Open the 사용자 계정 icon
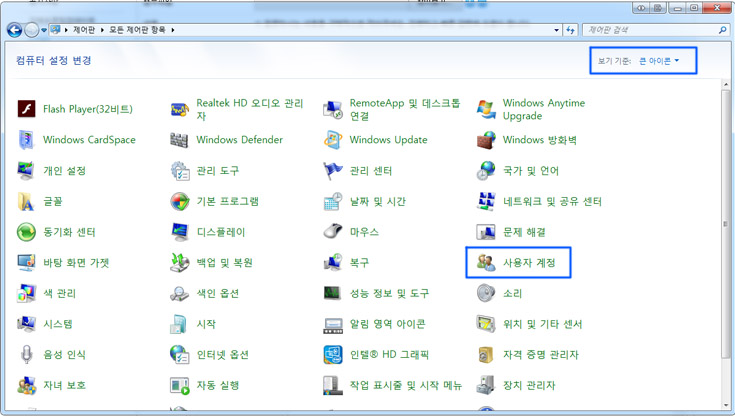Screen dimensions: 735x416 (x=487, y=263)
